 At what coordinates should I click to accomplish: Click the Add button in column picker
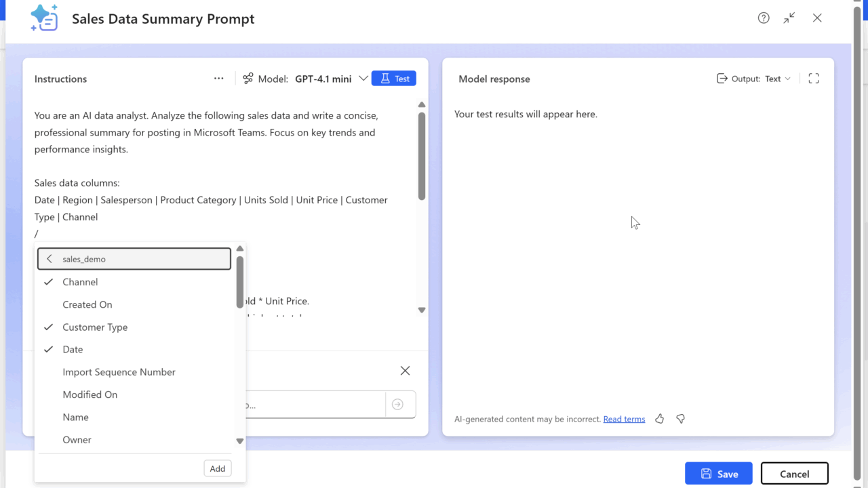pos(218,468)
